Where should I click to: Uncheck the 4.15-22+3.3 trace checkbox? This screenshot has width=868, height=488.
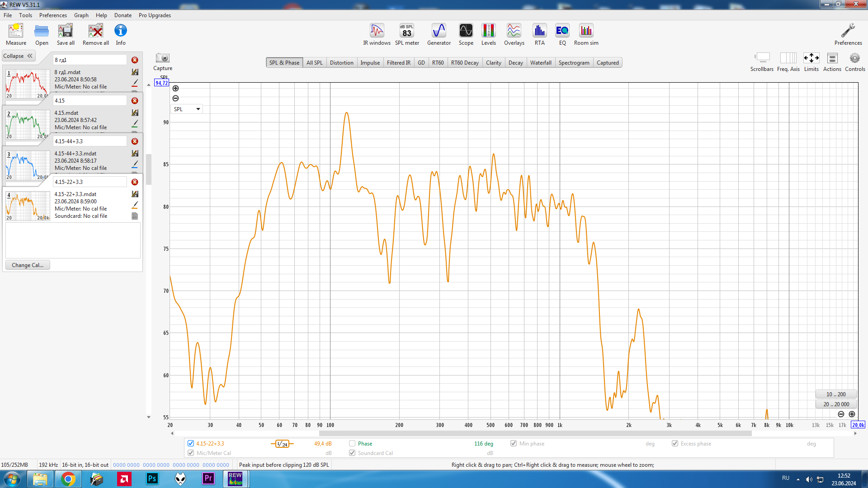coord(191,443)
